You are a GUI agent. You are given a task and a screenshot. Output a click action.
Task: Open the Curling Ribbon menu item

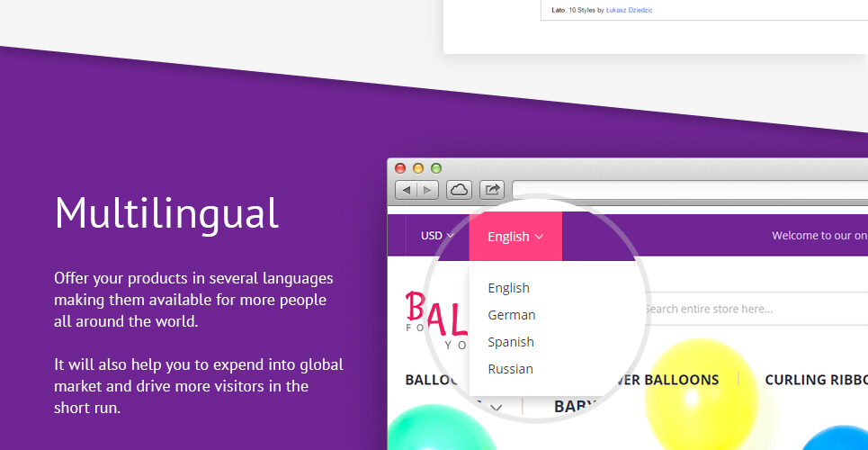click(816, 380)
